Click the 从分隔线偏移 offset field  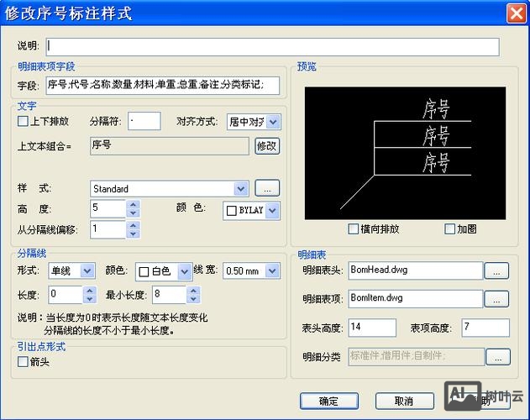pyautogui.click(x=108, y=229)
